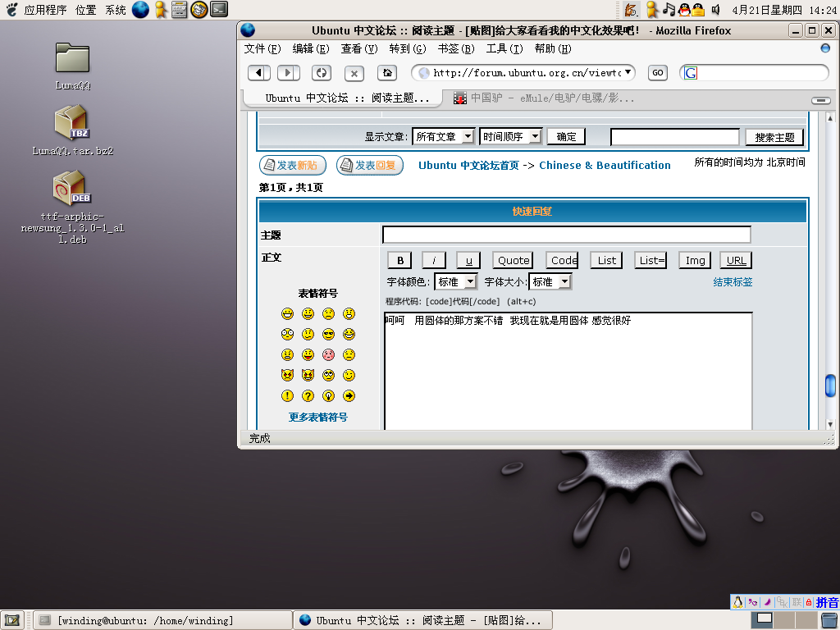The height and width of the screenshot is (630, 840).
Task: Toggle the 联 association mode button
Action: [x=797, y=603]
